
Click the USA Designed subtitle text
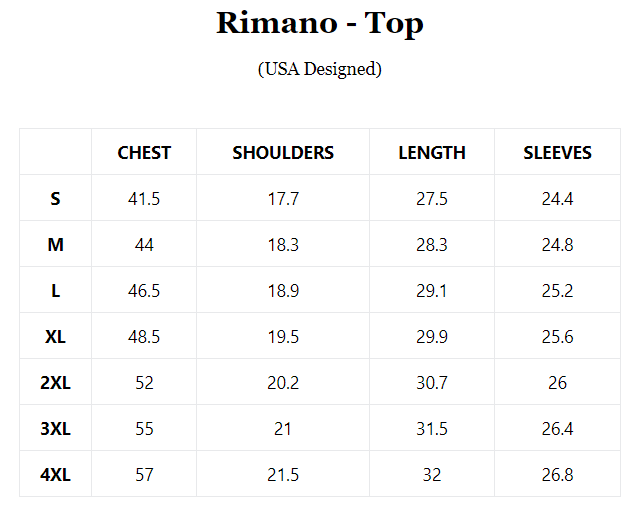(x=320, y=69)
